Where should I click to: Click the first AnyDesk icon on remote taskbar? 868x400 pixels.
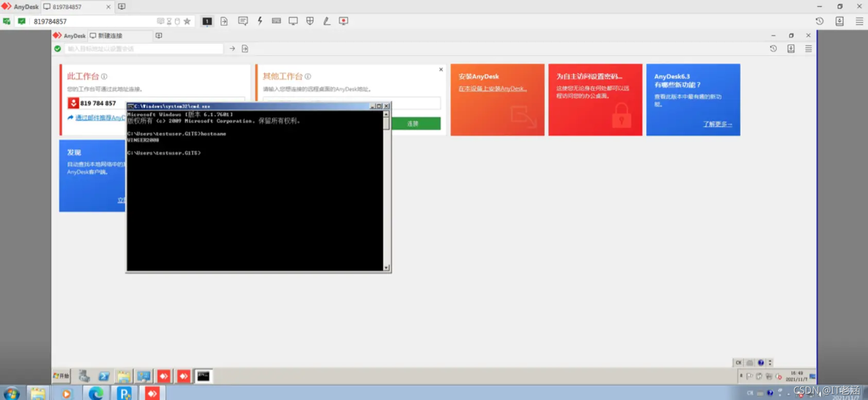164,376
